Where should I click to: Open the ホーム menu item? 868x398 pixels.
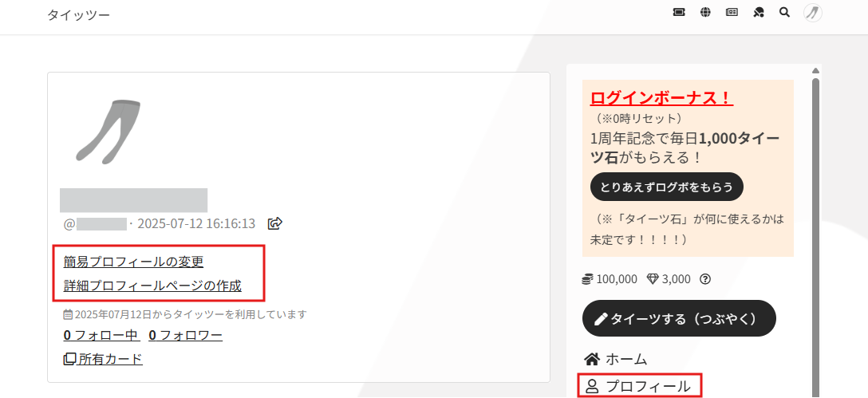[x=616, y=359]
